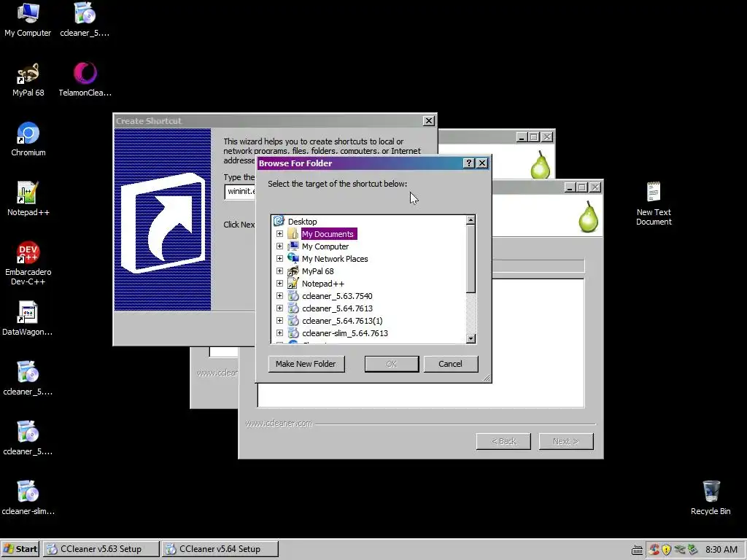This screenshot has width=747, height=560.
Task: Expand the ccleaner_5.63.7540 tree node
Action: tap(279, 296)
